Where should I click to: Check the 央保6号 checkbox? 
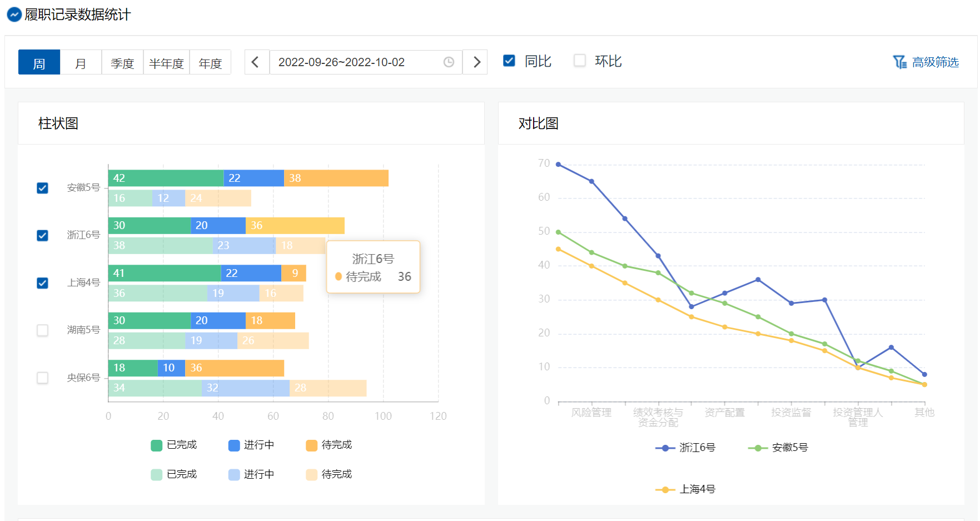click(42, 378)
